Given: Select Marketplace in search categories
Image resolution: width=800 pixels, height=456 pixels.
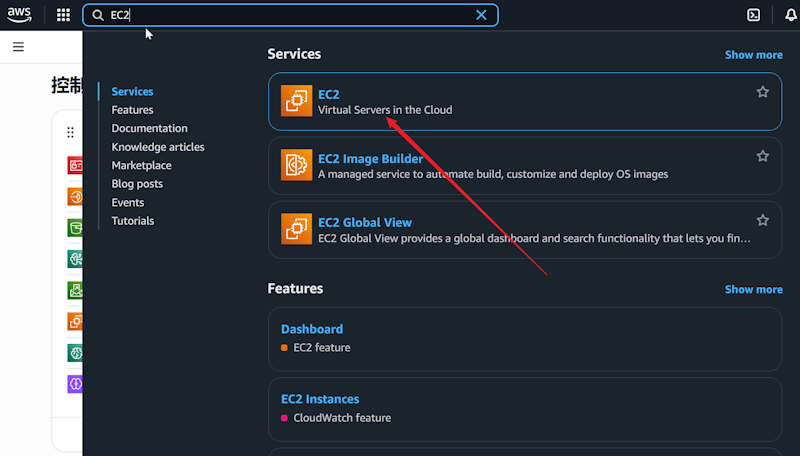Looking at the screenshot, I should [141, 165].
